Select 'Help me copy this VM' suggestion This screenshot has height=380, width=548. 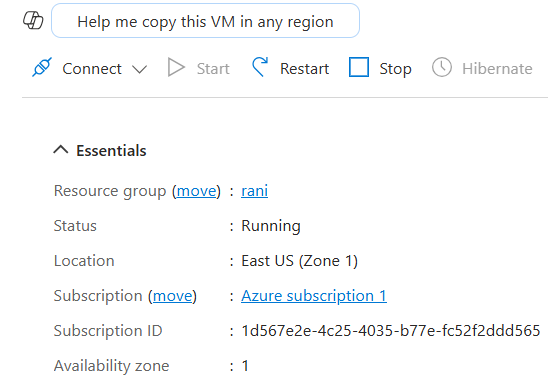(x=206, y=21)
